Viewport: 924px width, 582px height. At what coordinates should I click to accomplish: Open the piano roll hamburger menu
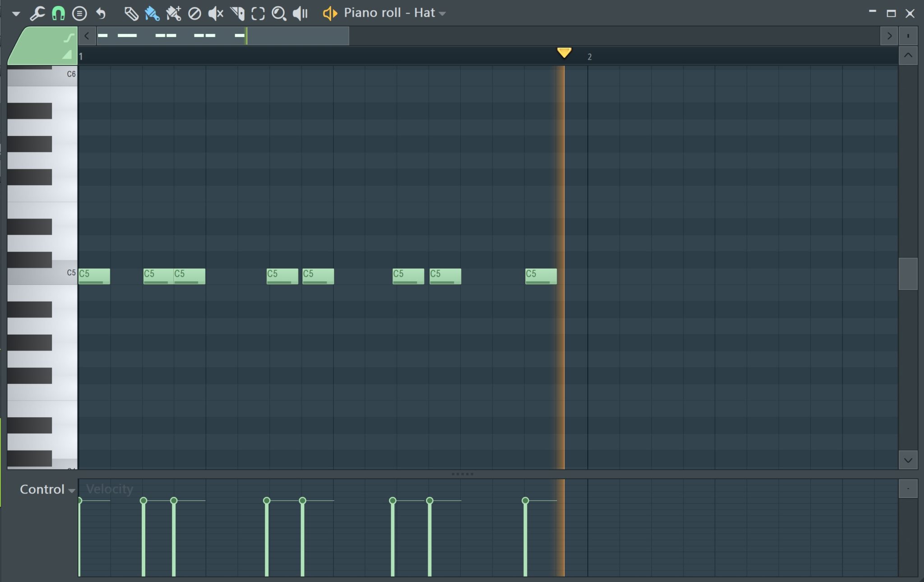pos(80,13)
